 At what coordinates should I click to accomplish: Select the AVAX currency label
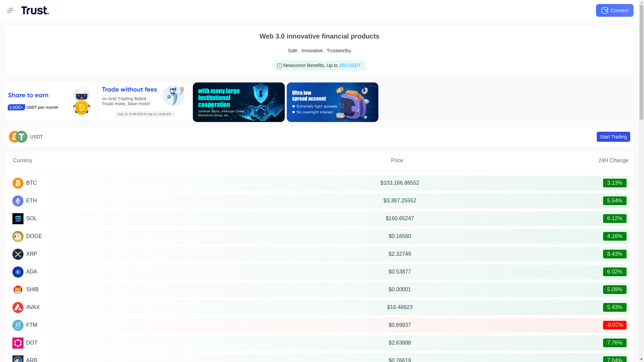tap(33, 307)
